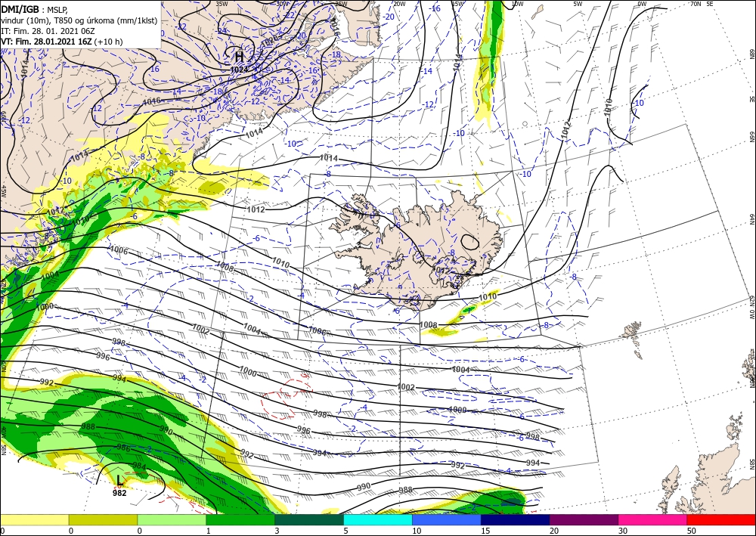This screenshot has height=536, width=756.
Task: Click the 'VT: Fim. 28.01.2021 16Z (+10 h)' line
Action: click(x=62, y=42)
